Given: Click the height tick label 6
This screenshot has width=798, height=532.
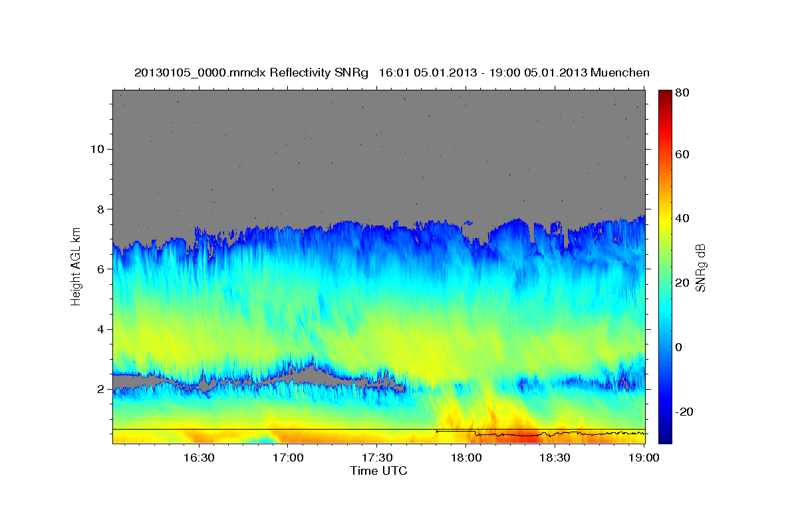Looking at the screenshot, I should coord(100,269).
